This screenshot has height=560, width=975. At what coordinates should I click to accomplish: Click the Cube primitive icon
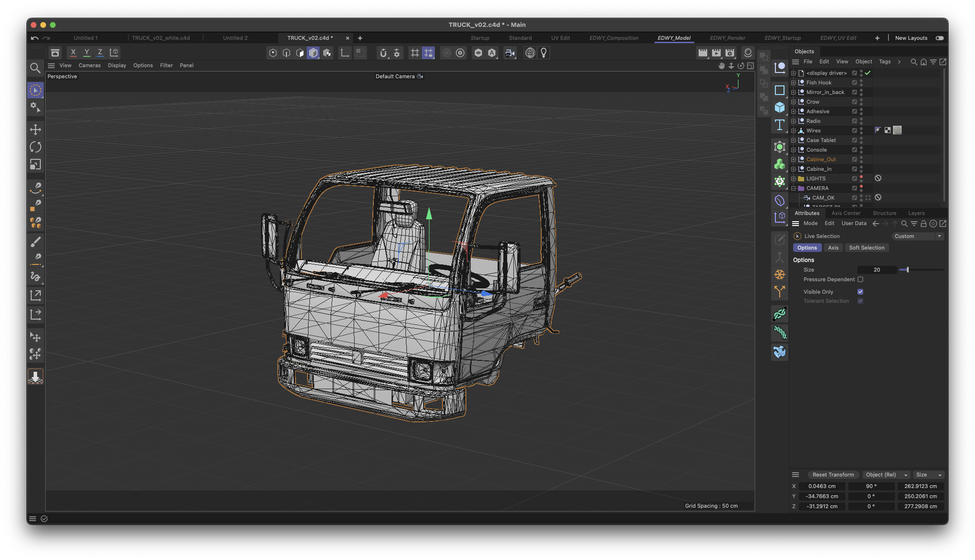click(780, 107)
